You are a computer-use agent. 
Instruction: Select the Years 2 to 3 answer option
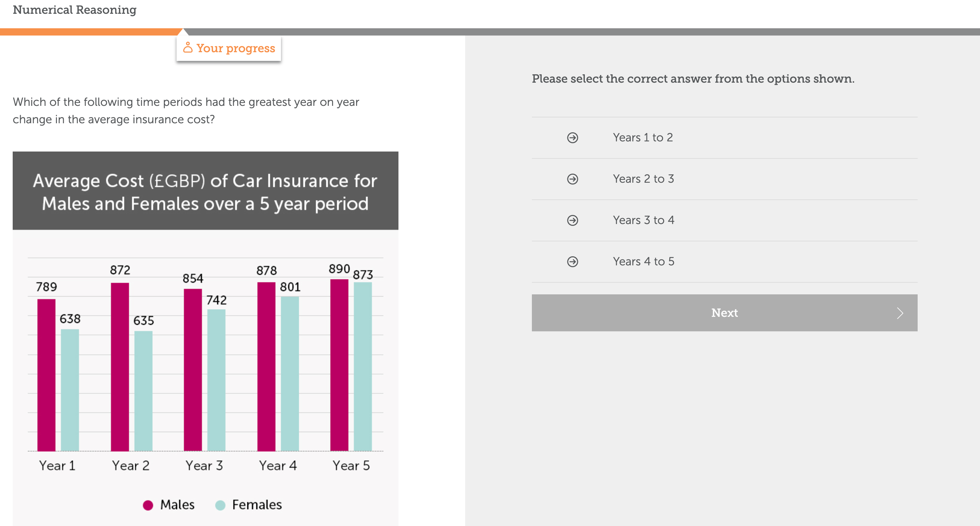pos(643,179)
